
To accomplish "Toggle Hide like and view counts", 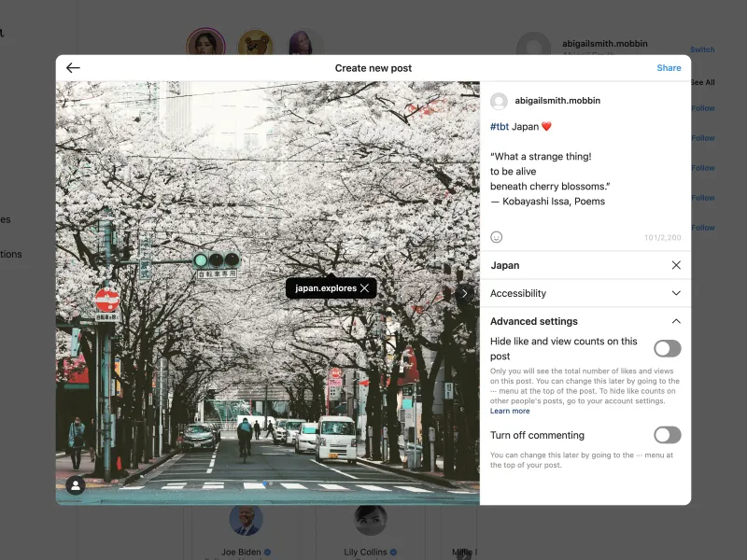I will pyautogui.click(x=668, y=348).
